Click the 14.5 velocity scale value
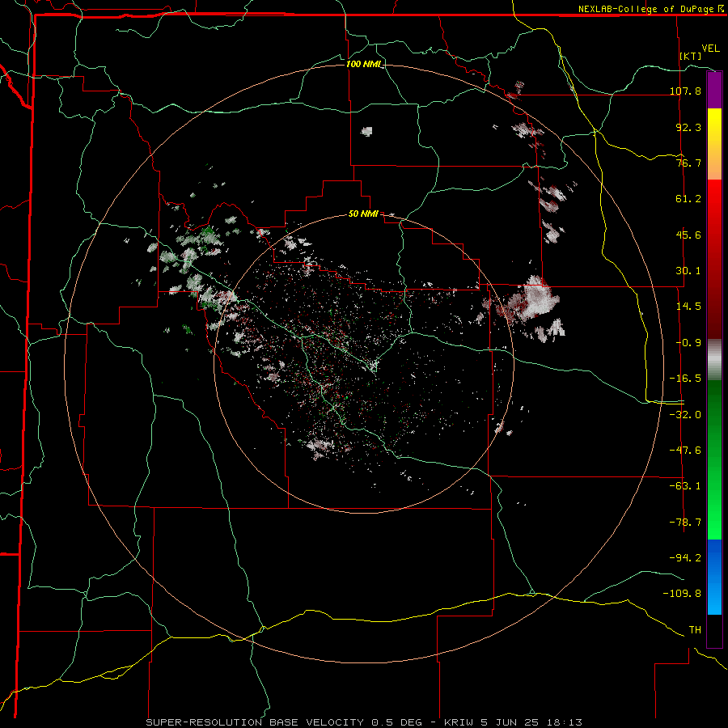728x728 pixels. [x=688, y=307]
